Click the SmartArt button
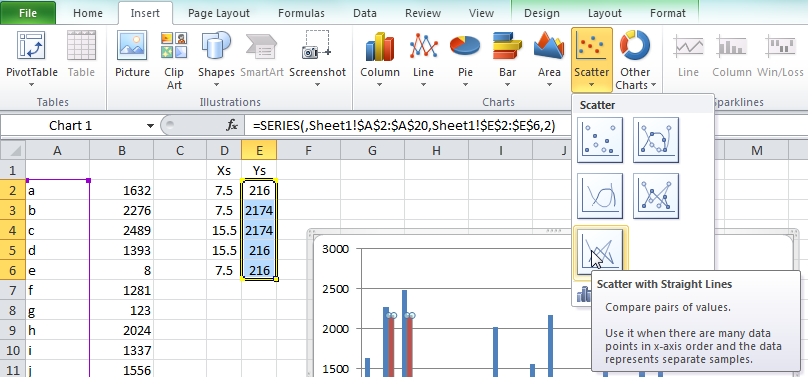 pos(262,54)
